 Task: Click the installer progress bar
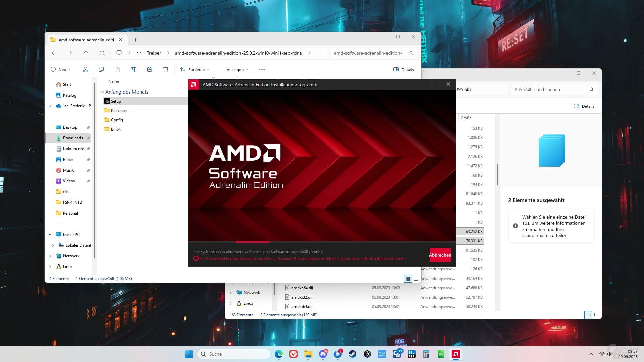pyautogui.click(x=253, y=242)
